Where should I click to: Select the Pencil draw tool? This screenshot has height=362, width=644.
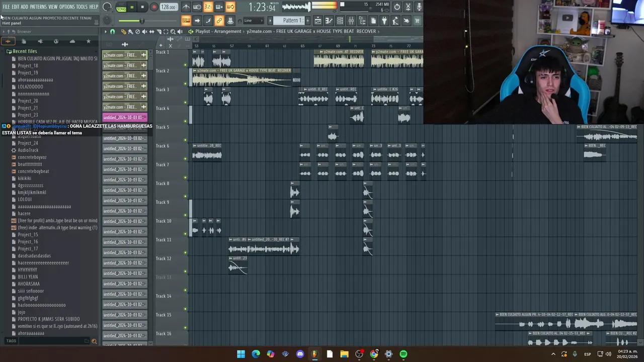pos(123,32)
